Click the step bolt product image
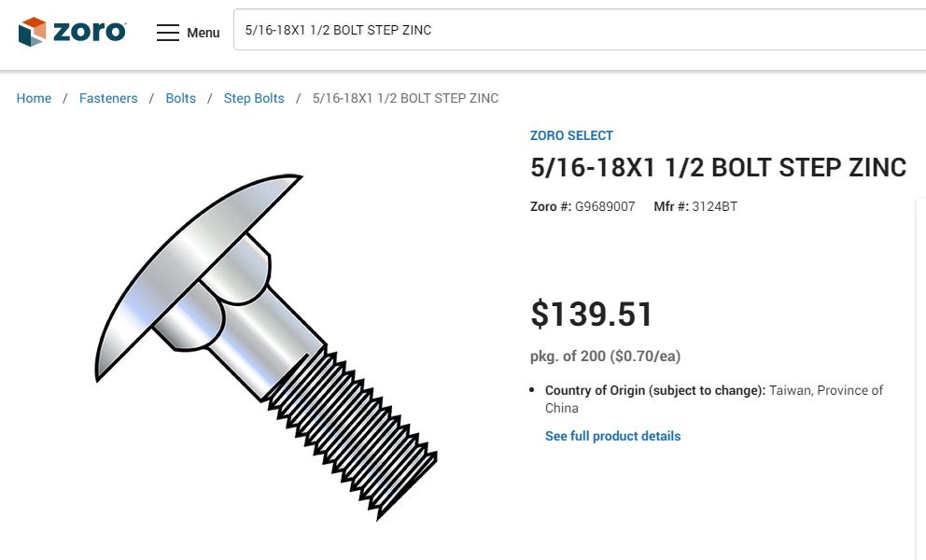This screenshot has width=926, height=560. click(x=266, y=345)
